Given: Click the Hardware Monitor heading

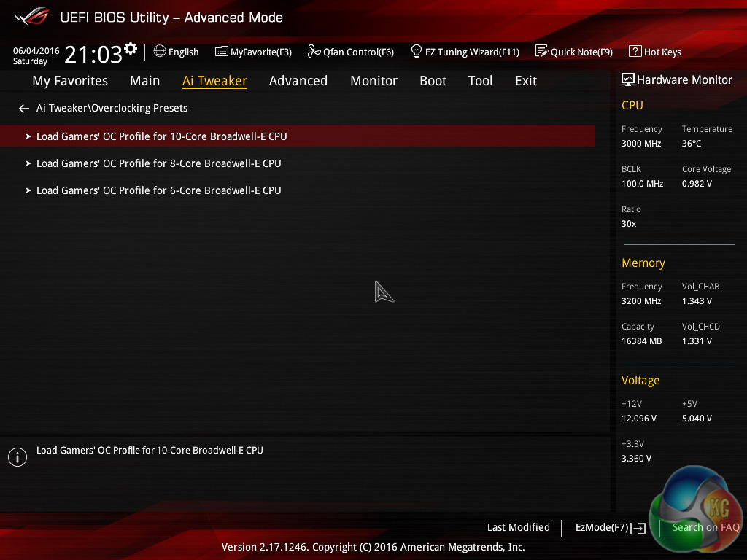Looking at the screenshot, I should pyautogui.click(x=684, y=79).
